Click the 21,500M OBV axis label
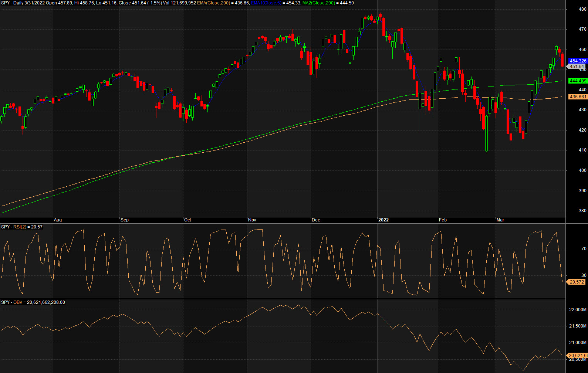This screenshot has height=373, width=588. click(578, 326)
